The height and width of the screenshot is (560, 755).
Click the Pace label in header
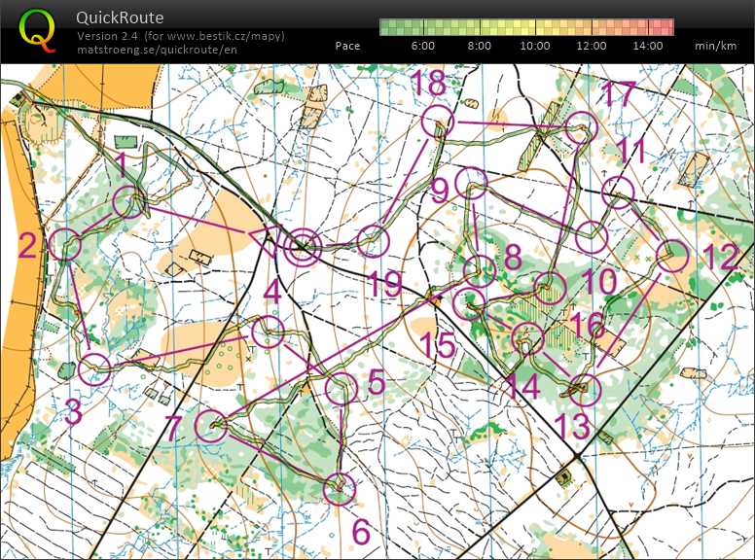click(x=347, y=46)
